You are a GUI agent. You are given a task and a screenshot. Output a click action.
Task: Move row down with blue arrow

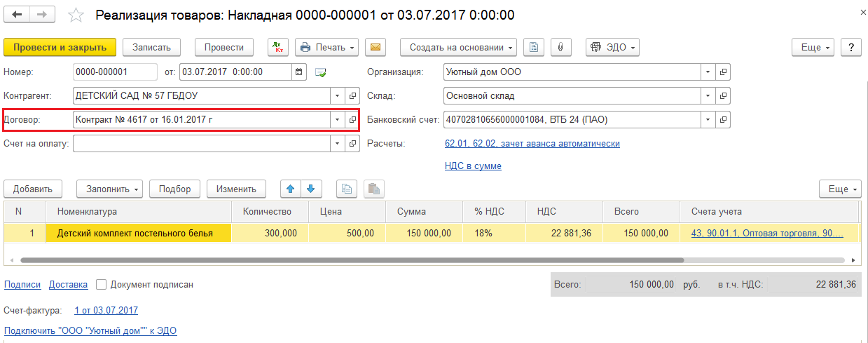310,189
